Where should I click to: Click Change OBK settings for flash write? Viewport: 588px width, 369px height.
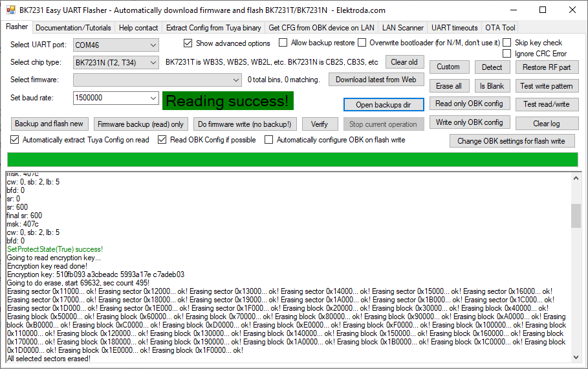(x=511, y=141)
